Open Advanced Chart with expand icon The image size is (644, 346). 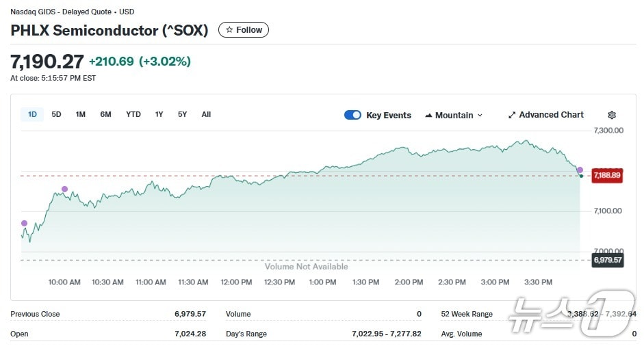[546, 115]
